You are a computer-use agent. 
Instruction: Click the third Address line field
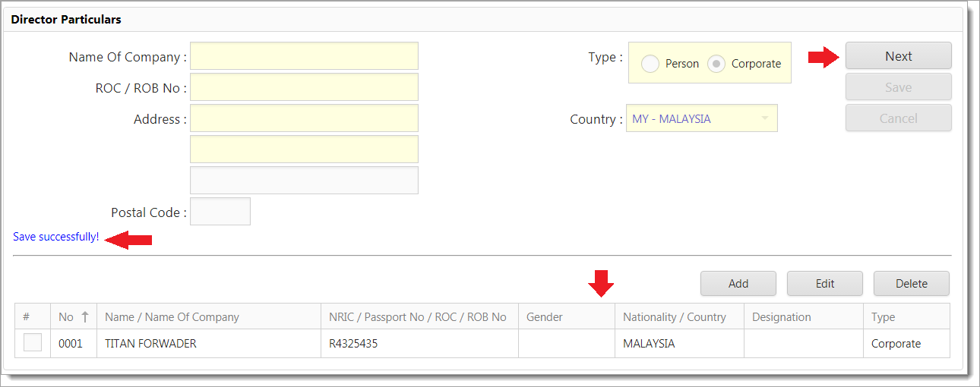pos(304,181)
